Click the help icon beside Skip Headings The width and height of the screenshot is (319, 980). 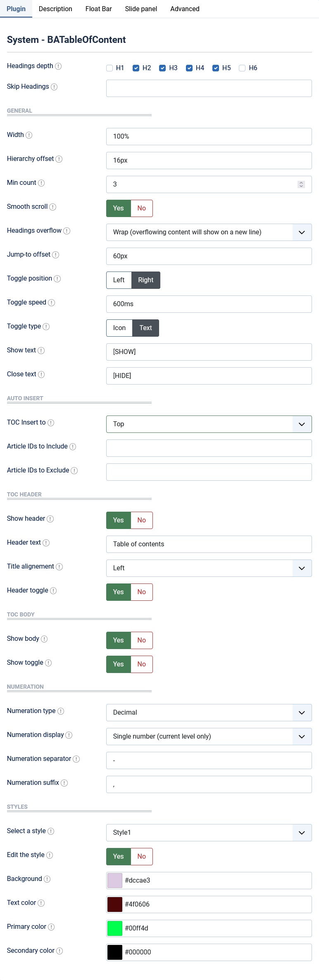pyautogui.click(x=54, y=87)
